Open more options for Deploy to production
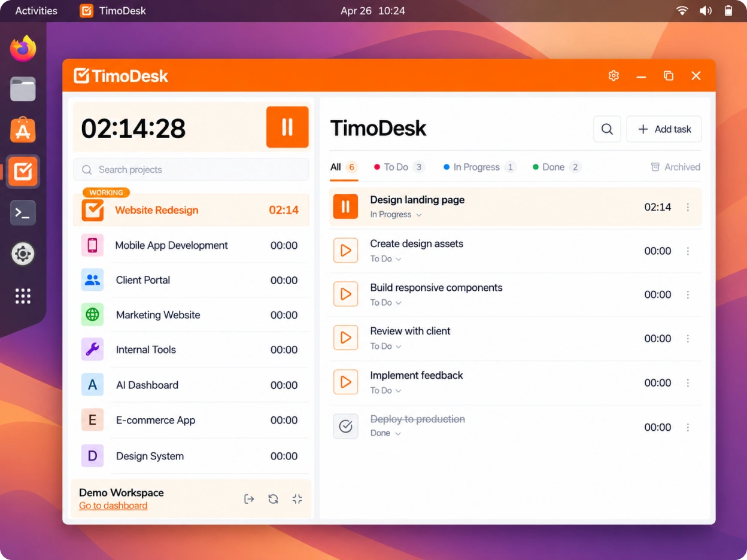Image resolution: width=747 pixels, height=560 pixels. 688,427
